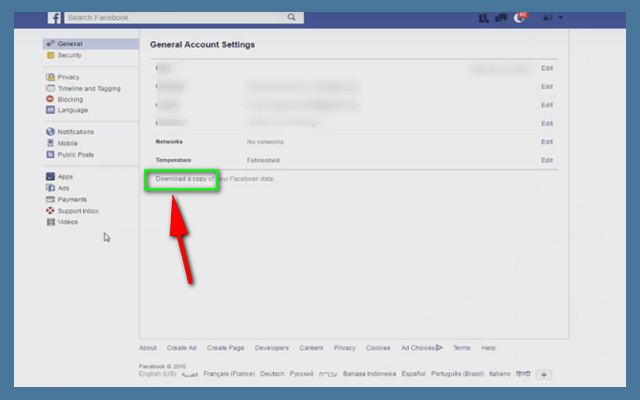Go to Timeline and Tagging settings
Image resolution: width=640 pixels, height=400 pixels.
(x=89, y=88)
